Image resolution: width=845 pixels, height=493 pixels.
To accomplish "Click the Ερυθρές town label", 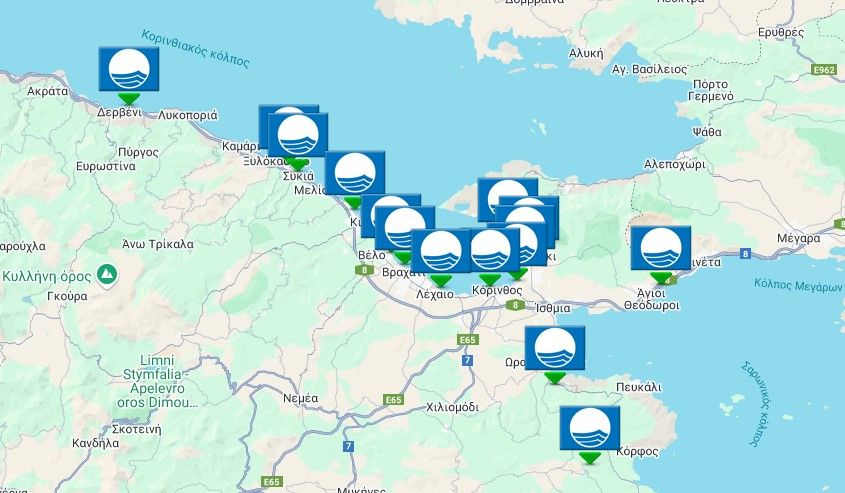I will (x=781, y=32).
